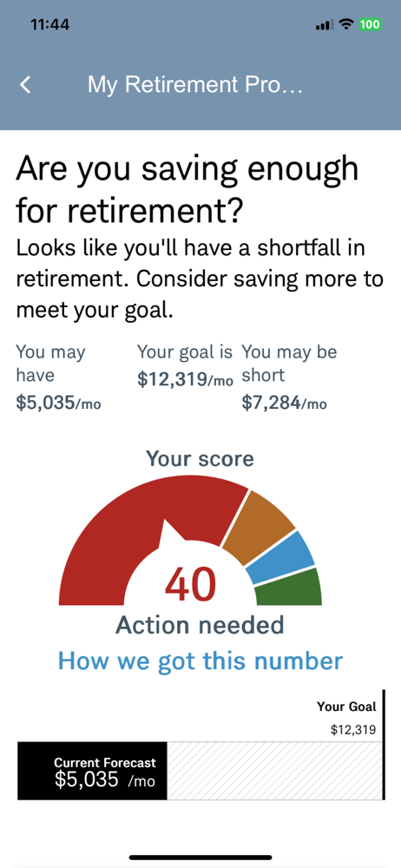401x868 pixels.
Task: Tap the back chevron in header
Action: coord(25,85)
